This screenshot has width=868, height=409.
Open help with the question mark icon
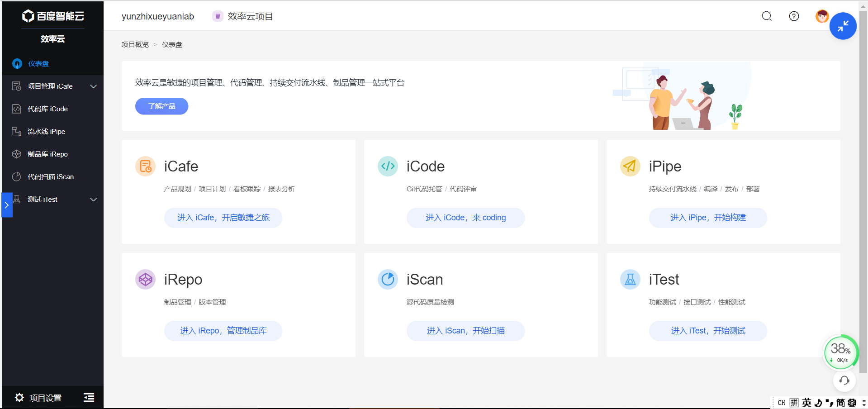click(794, 16)
